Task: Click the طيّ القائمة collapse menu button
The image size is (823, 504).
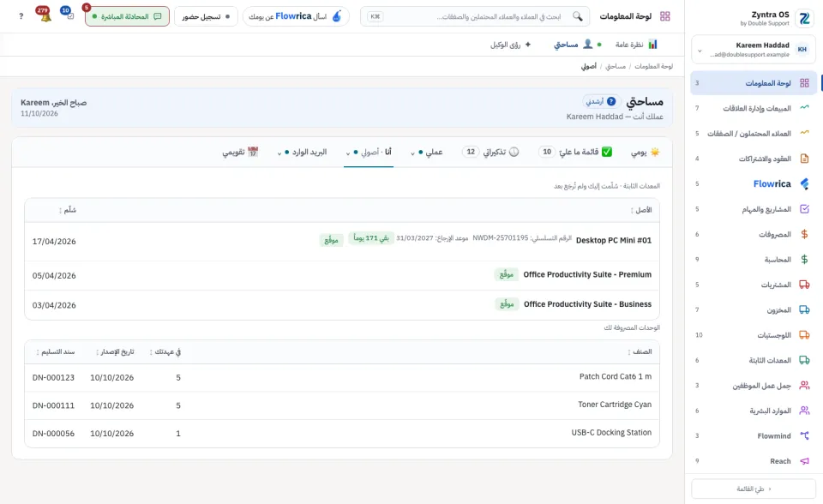Action: [x=754, y=489]
